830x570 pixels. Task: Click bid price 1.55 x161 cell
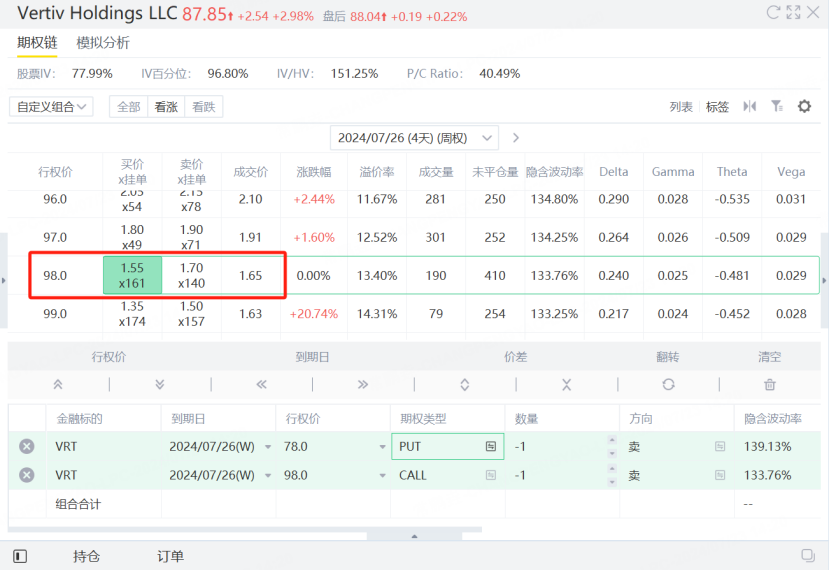point(132,275)
